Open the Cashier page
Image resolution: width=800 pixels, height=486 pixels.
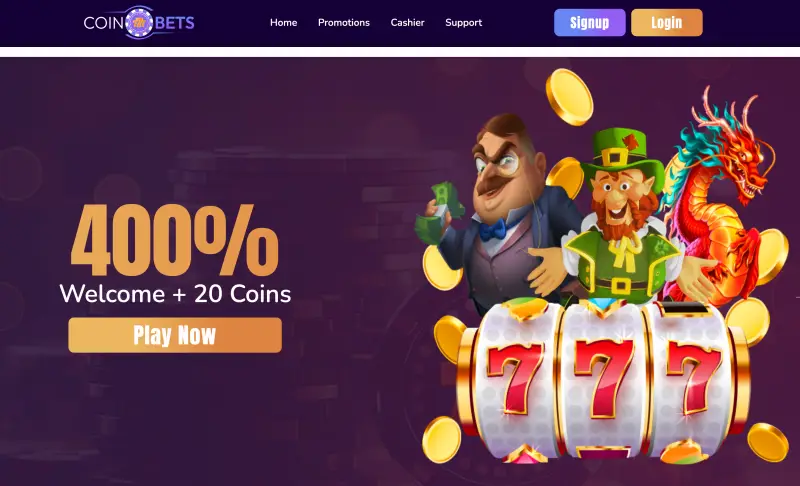(x=407, y=22)
